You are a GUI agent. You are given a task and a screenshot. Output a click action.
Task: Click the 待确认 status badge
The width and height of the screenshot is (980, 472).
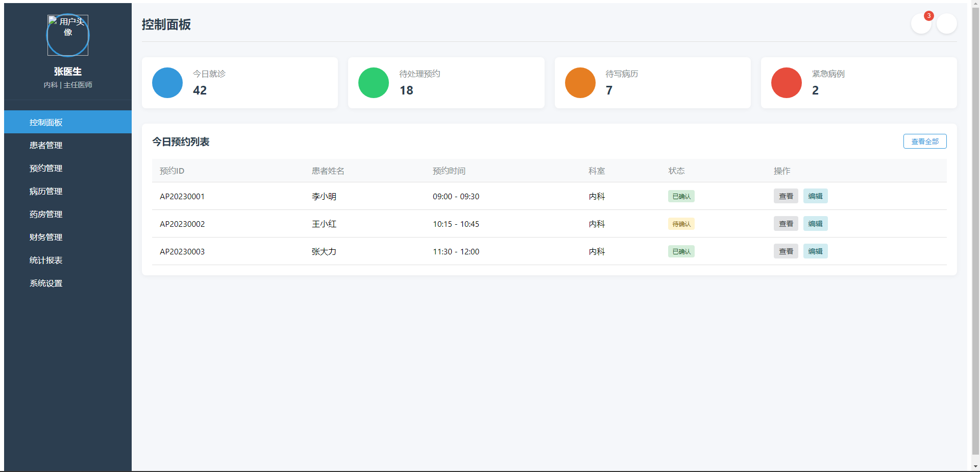681,224
